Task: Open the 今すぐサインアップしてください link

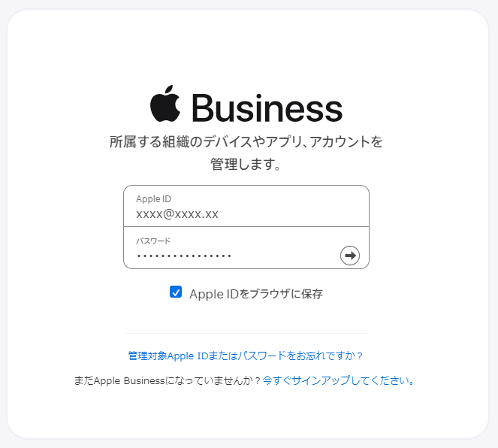Action: [x=339, y=380]
